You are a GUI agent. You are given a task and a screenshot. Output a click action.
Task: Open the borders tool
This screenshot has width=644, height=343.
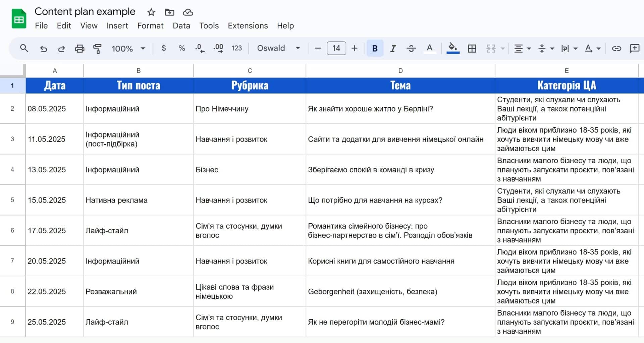(472, 49)
